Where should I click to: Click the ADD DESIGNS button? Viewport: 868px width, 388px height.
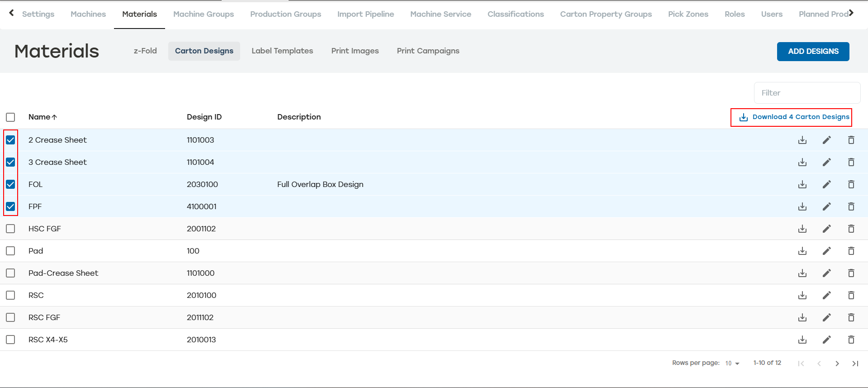813,51
